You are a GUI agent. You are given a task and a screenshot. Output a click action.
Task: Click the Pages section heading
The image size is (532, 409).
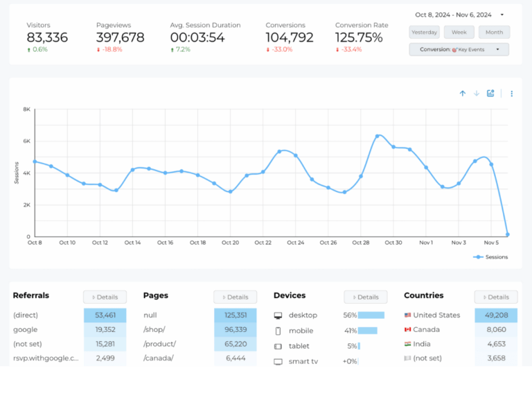pos(155,295)
